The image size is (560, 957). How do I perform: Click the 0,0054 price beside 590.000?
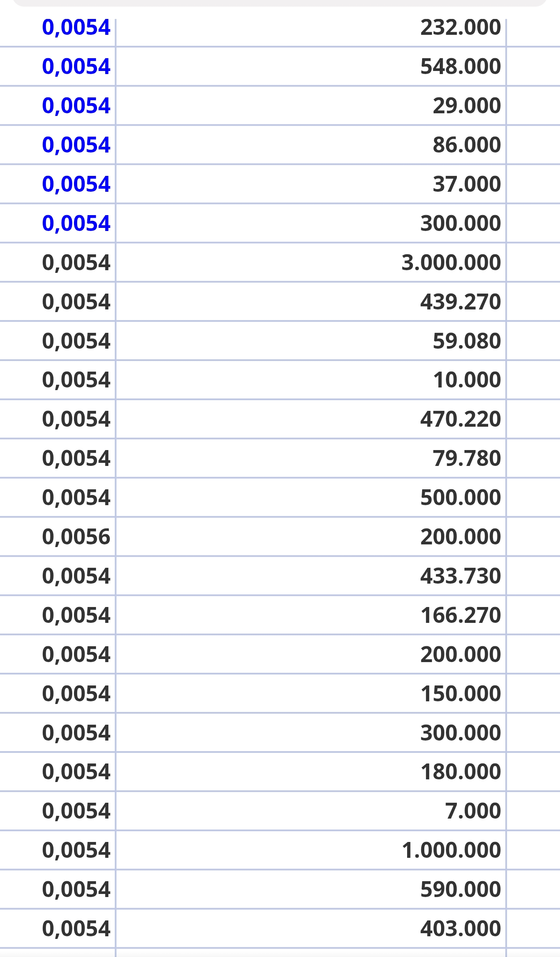(x=76, y=890)
